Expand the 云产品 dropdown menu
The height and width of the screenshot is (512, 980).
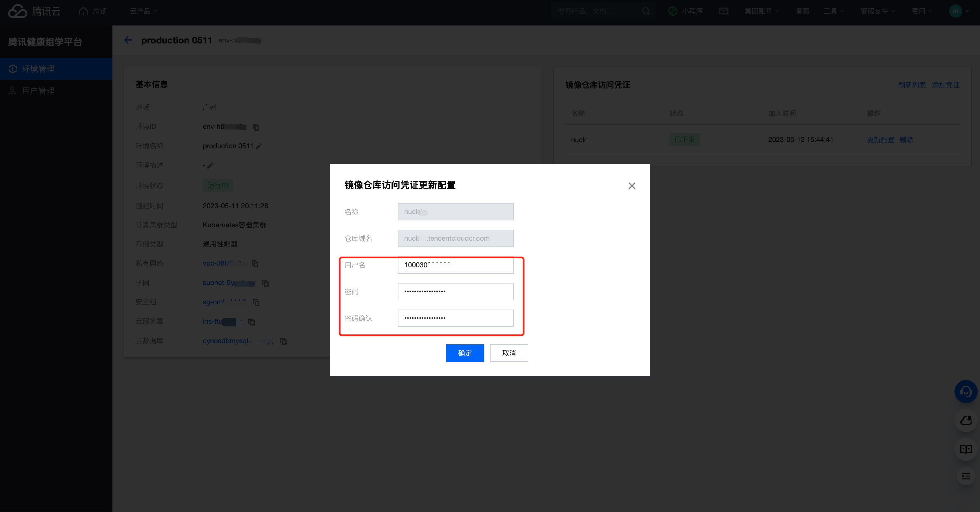click(x=143, y=11)
